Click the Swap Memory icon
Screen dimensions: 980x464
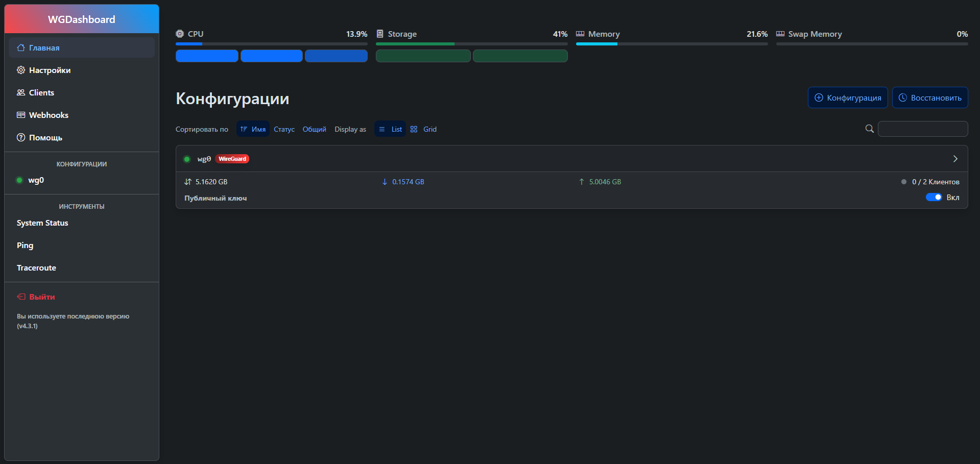[x=780, y=34]
